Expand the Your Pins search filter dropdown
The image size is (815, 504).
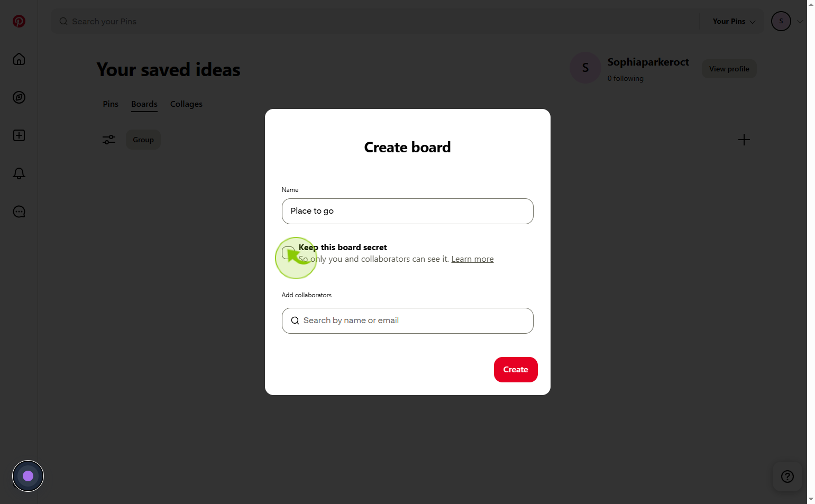734,21
